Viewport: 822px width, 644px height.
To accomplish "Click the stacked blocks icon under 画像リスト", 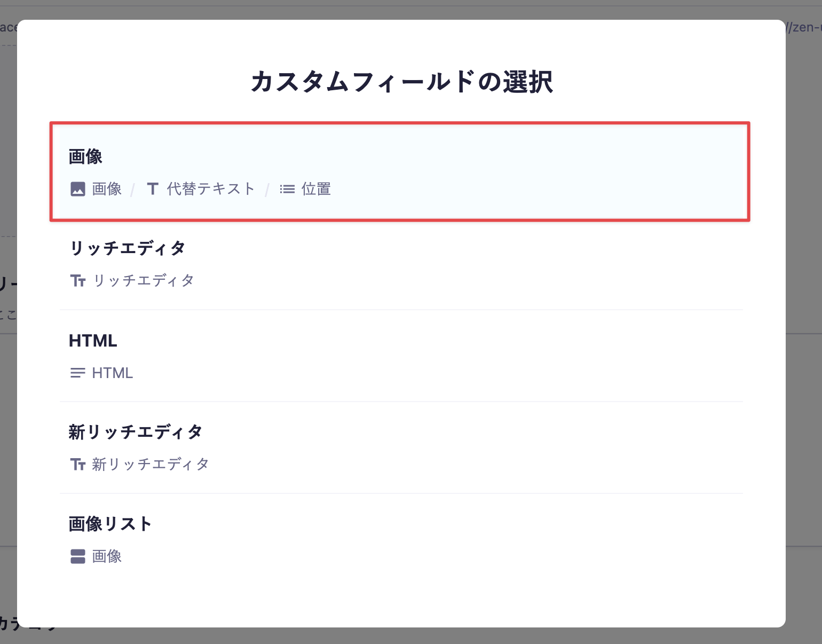I will pos(78,556).
